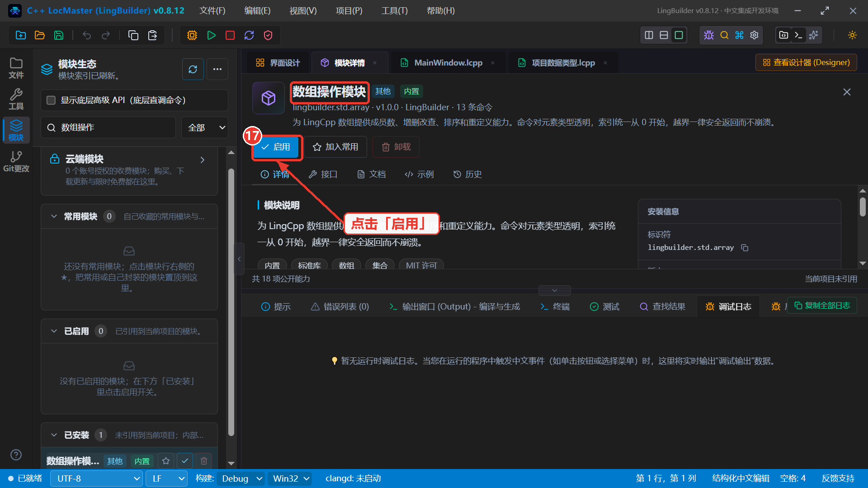Click 加入常用 button
868x488 pixels.
[x=335, y=147]
